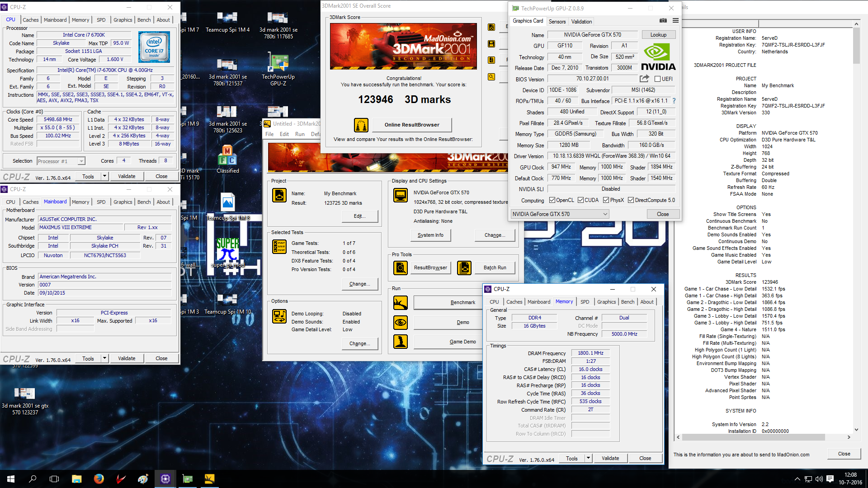Click the Batch Run icon in Pro Tools
The height and width of the screenshot is (488, 868).
464,268
